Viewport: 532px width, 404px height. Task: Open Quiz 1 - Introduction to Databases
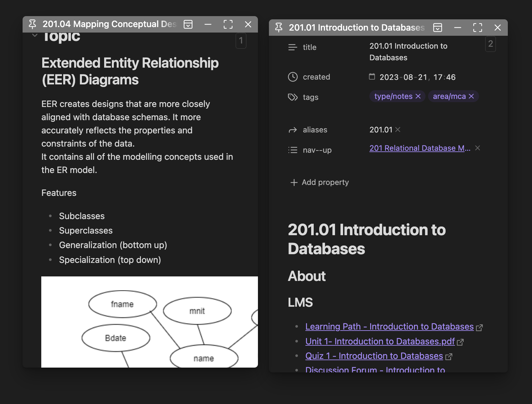(x=373, y=356)
